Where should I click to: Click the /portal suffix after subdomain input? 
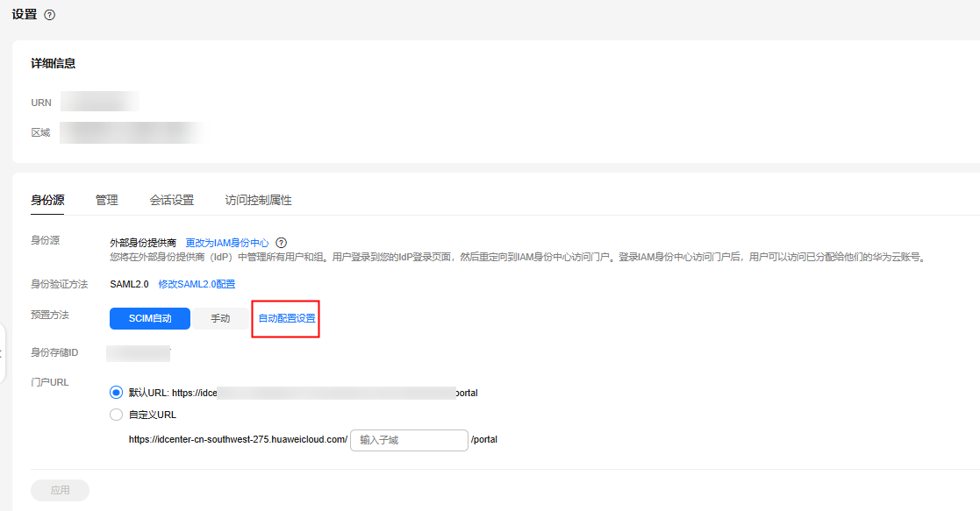tap(484, 440)
